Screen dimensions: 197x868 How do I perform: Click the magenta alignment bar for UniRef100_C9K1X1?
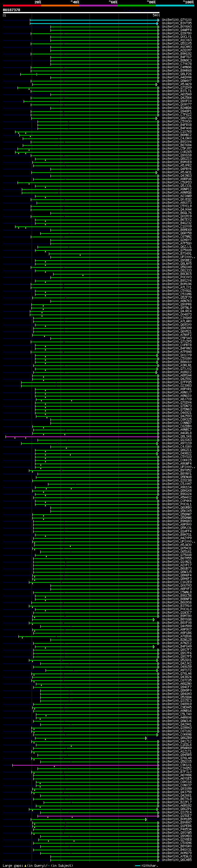[x=86, y=765]
